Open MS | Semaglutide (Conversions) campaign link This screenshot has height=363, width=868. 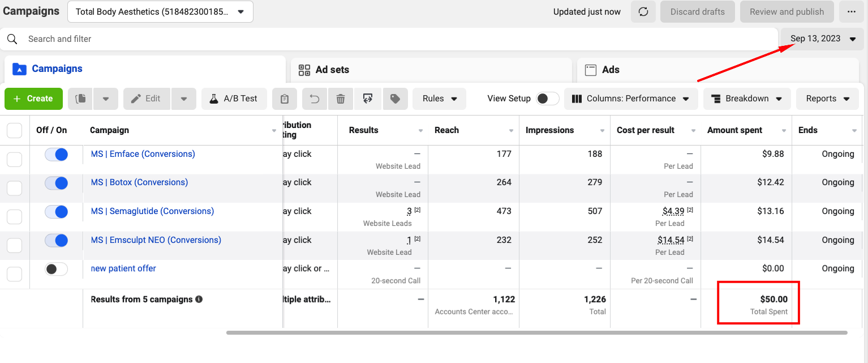152,211
